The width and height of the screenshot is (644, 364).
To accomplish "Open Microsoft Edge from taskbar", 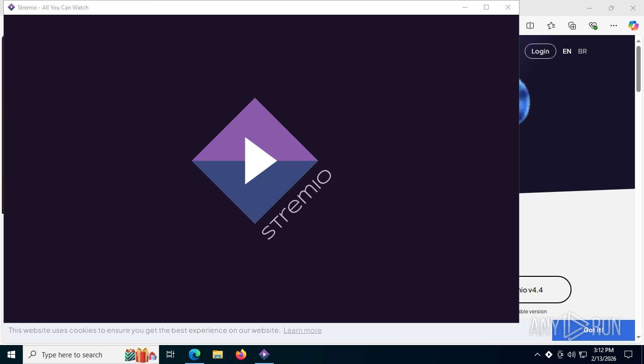I will (195, 355).
